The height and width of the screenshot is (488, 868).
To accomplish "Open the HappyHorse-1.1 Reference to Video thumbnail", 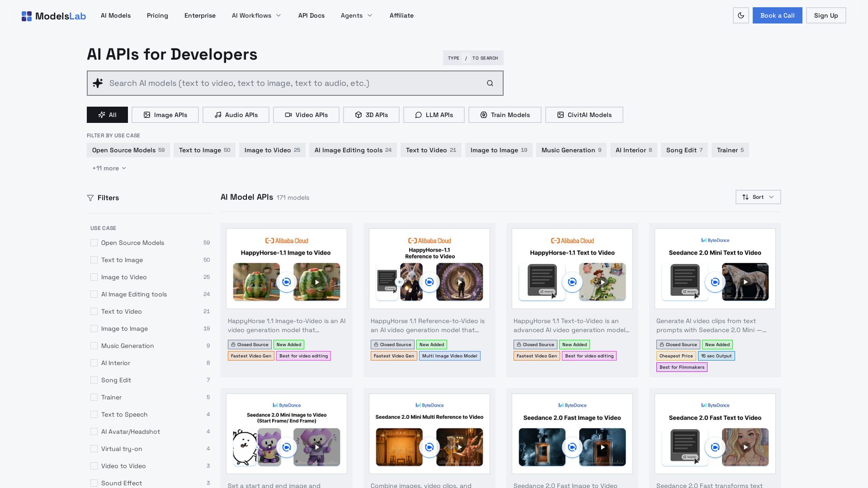I will point(429,268).
